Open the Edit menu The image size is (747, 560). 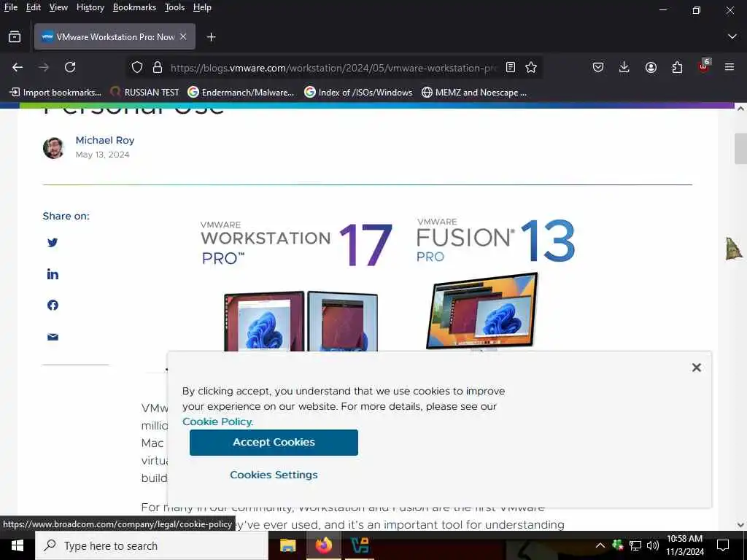pos(34,7)
